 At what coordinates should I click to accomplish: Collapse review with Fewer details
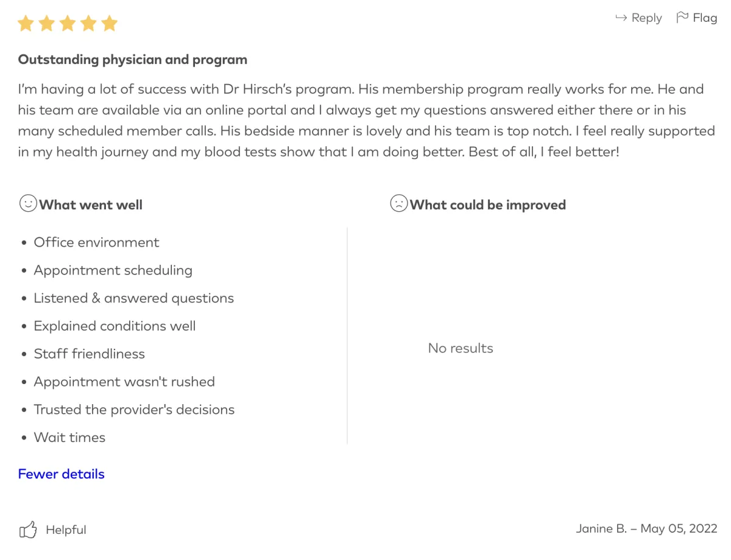[61, 474]
